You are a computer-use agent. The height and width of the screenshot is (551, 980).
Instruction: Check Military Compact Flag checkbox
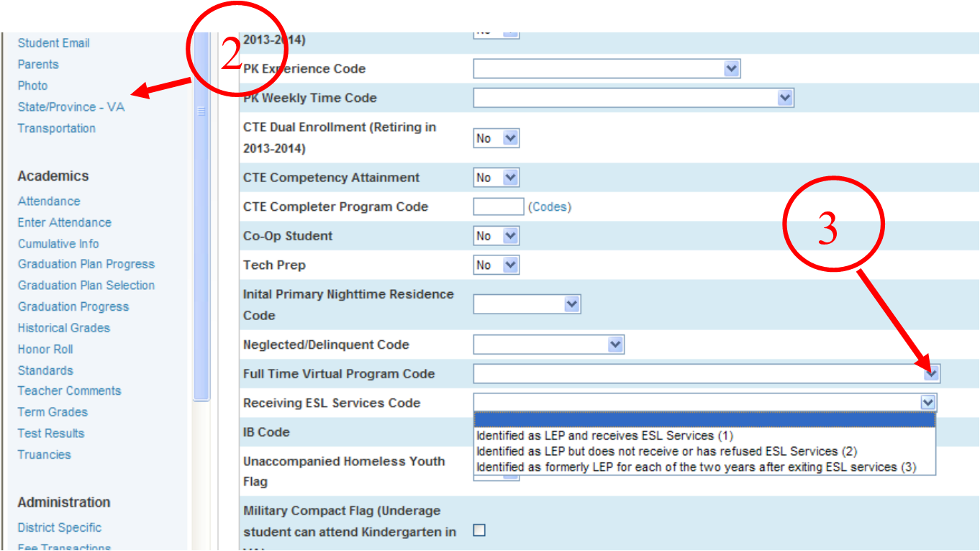coord(479,531)
